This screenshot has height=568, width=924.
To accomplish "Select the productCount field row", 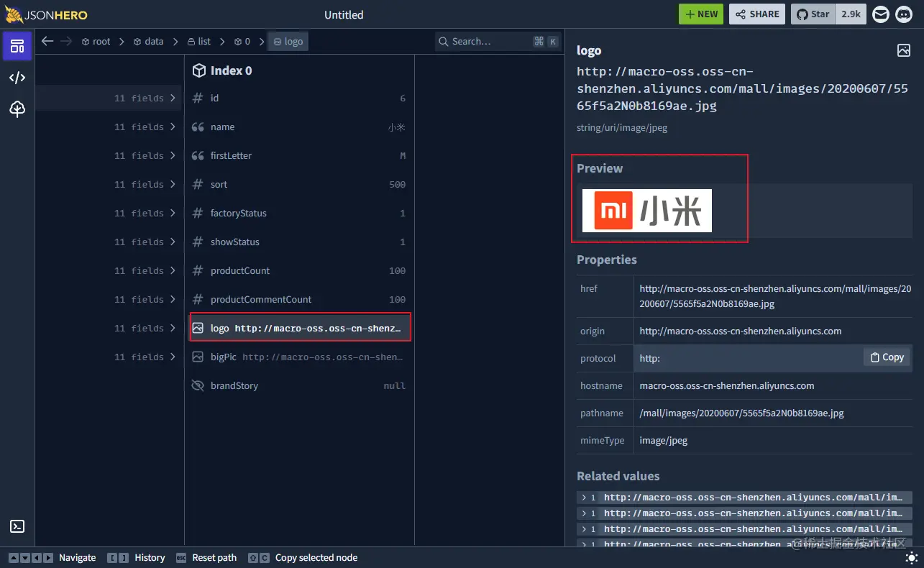I will (x=299, y=270).
